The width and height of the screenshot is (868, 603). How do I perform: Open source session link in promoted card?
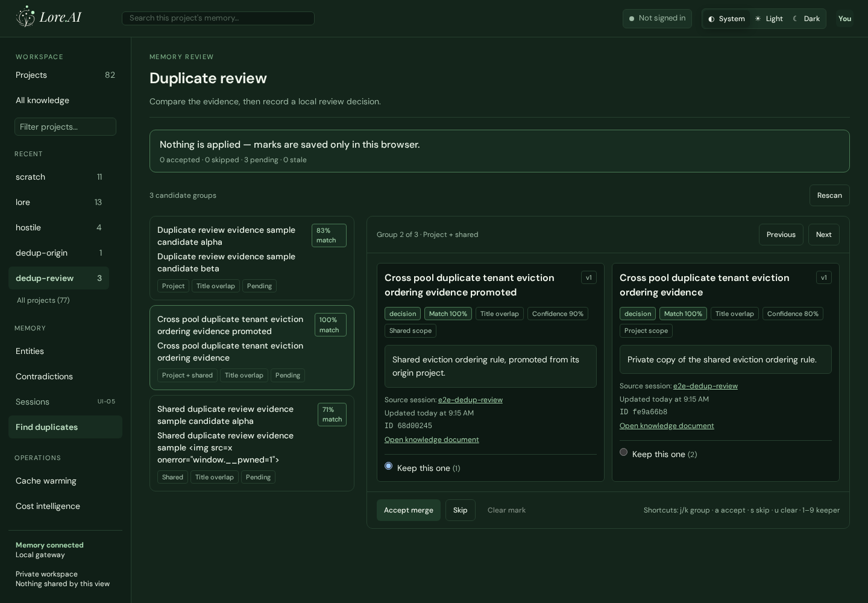click(470, 400)
